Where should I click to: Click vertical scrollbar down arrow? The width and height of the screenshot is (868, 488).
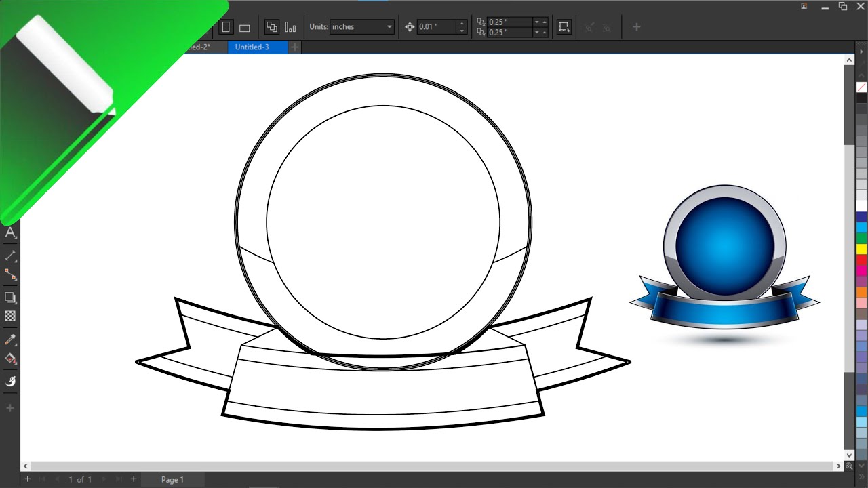[x=849, y=454]
